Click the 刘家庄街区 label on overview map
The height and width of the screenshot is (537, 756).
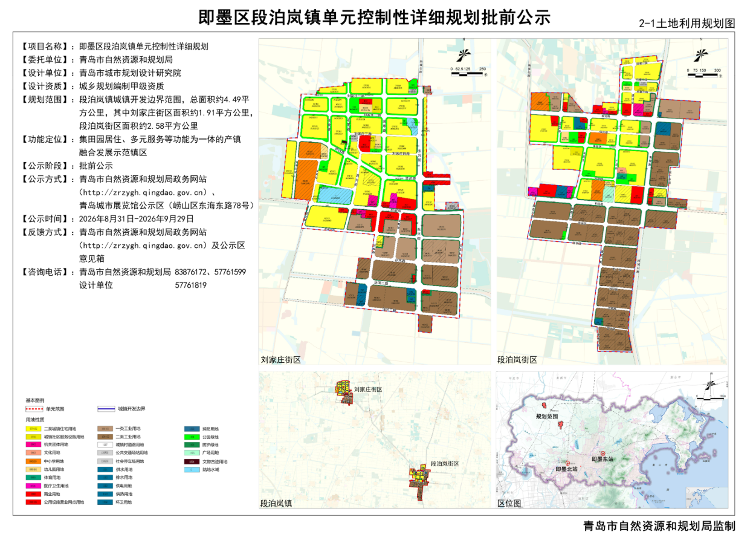click(x=368, y=390)
